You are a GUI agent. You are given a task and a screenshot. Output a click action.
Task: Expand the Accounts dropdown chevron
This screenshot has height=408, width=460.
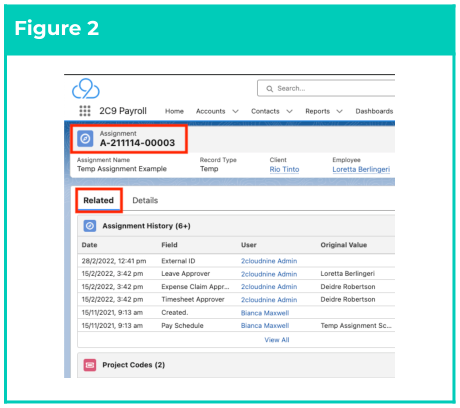pyautogui.click(x=235, y=111)
